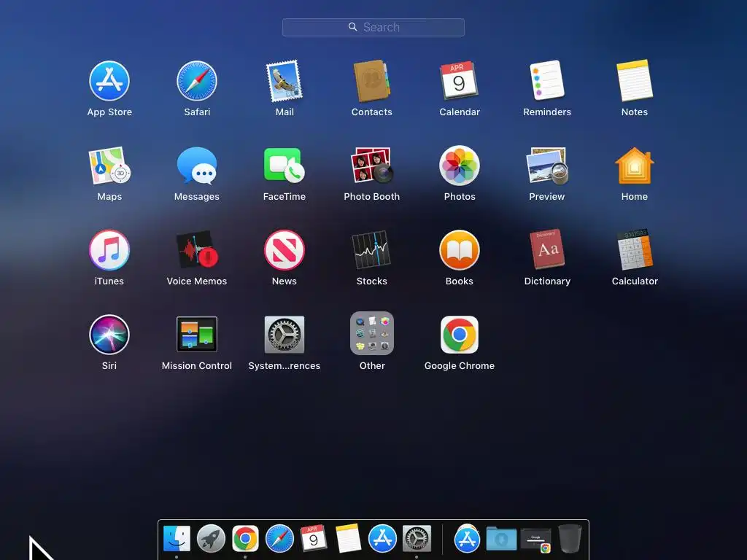Launch Safari from Launchpad grid

(197, 81)
